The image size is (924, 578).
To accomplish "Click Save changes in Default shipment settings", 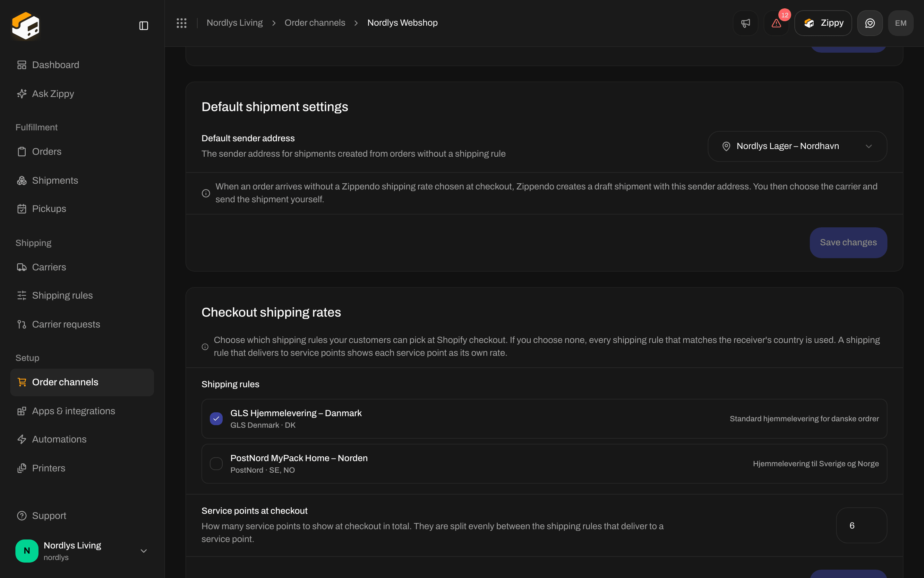I will click(x=848, y=243).
